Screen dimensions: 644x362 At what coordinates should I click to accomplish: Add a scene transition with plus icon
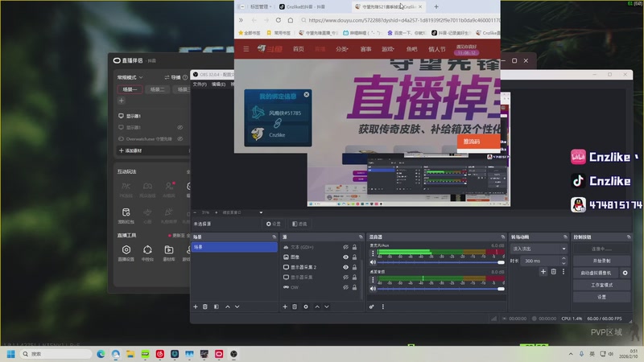click(x=543, y=271)
